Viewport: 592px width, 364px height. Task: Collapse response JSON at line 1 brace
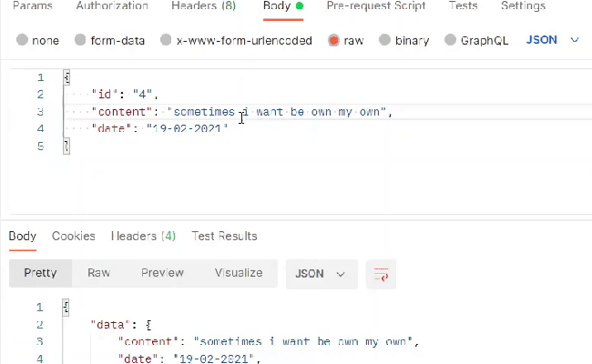(x=66, y=308)
